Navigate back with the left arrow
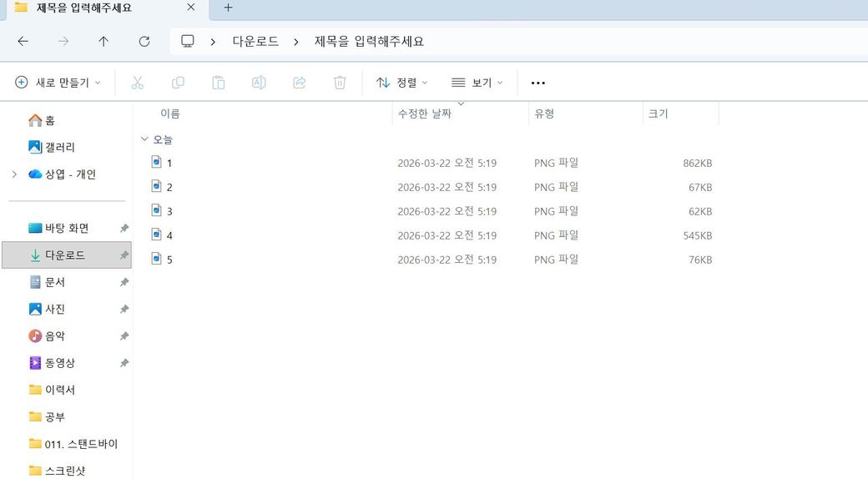 (23, 42)
